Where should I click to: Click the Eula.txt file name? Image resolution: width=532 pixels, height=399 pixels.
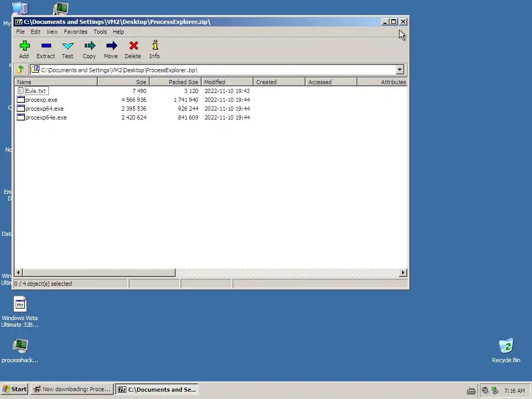[36, 91]
